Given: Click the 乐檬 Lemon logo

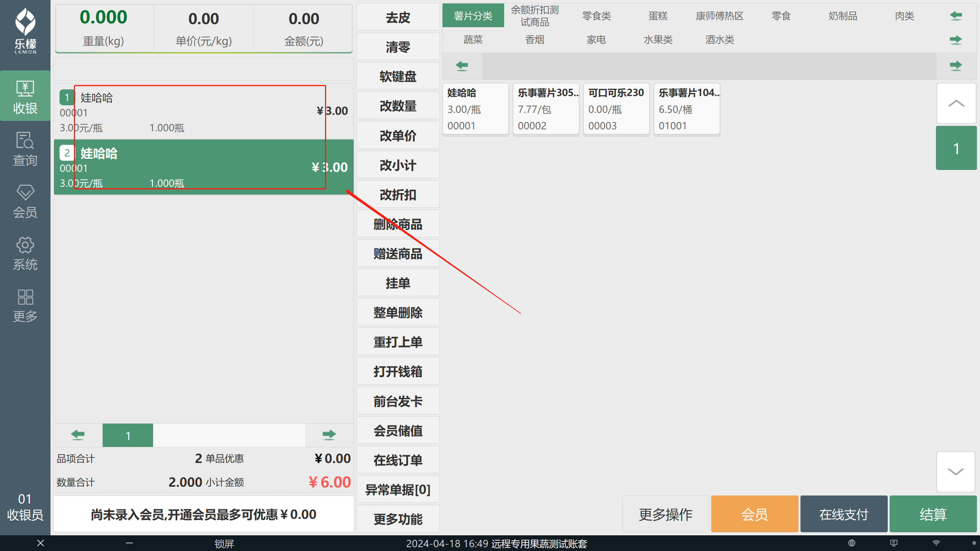Looking at the screenshot, I should click(x=25, y=31).
